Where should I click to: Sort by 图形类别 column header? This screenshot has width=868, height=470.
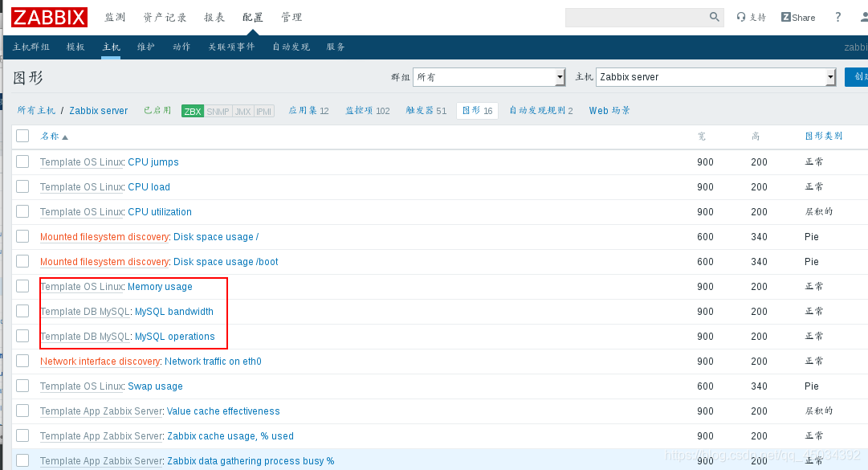tap(823, 137)
